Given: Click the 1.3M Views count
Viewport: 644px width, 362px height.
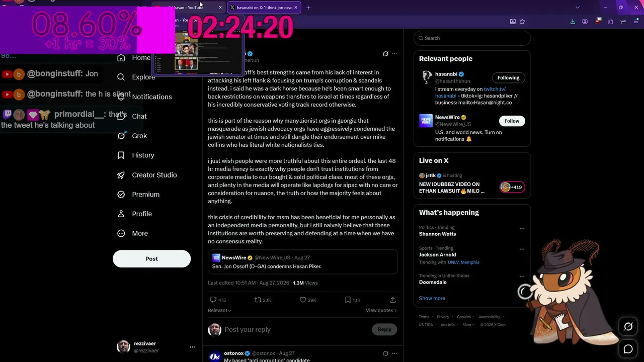Looking at the screenshot, I should point(305,283).
